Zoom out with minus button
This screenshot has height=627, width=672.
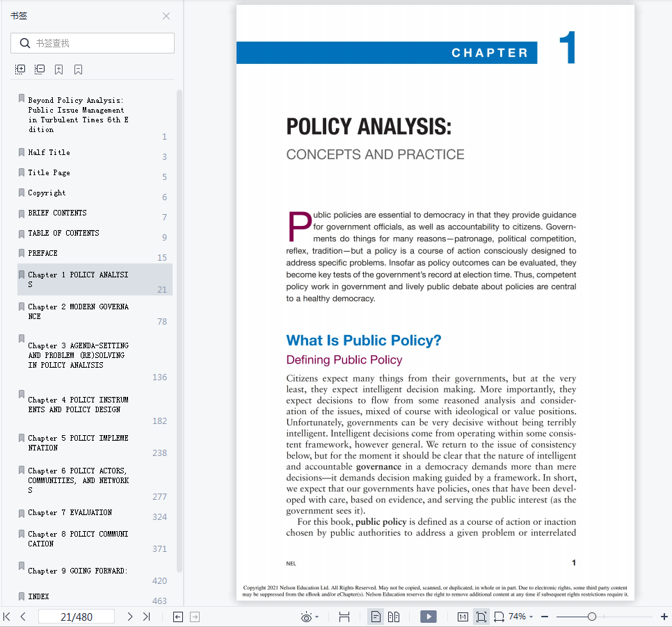pos(545,617)
